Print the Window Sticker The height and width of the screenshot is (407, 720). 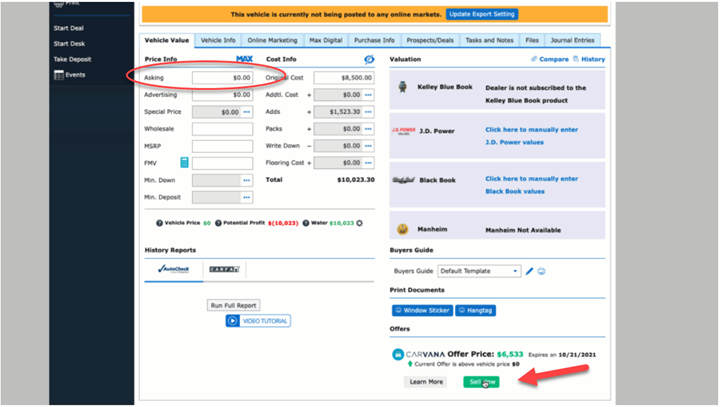422,311
